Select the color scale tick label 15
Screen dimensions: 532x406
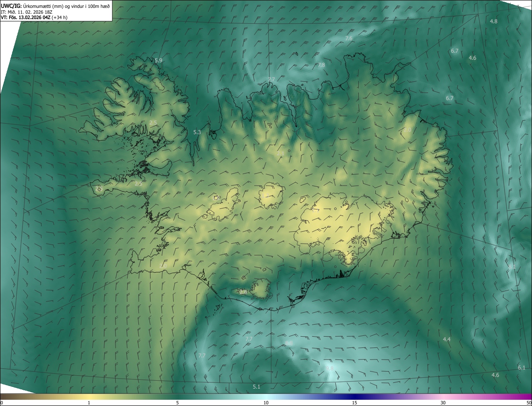[x=355, y=403]
